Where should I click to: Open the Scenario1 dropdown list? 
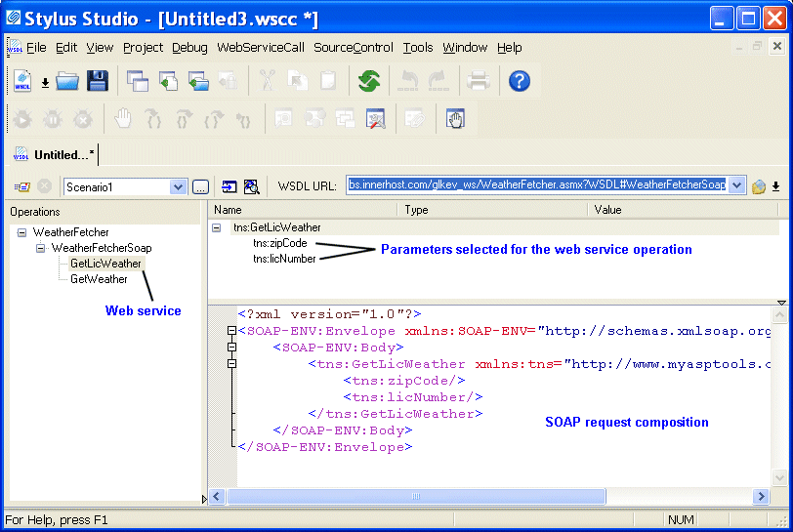point(178,186)
